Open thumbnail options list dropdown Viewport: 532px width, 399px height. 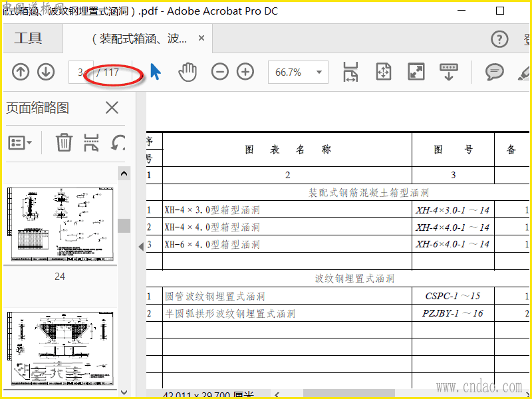[x=20, y=143]
